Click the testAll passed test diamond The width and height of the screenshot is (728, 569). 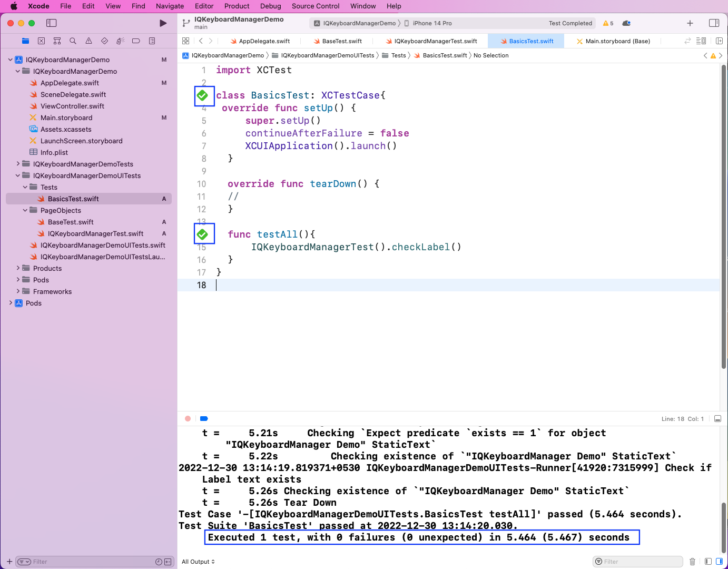(x=202, y=234)
